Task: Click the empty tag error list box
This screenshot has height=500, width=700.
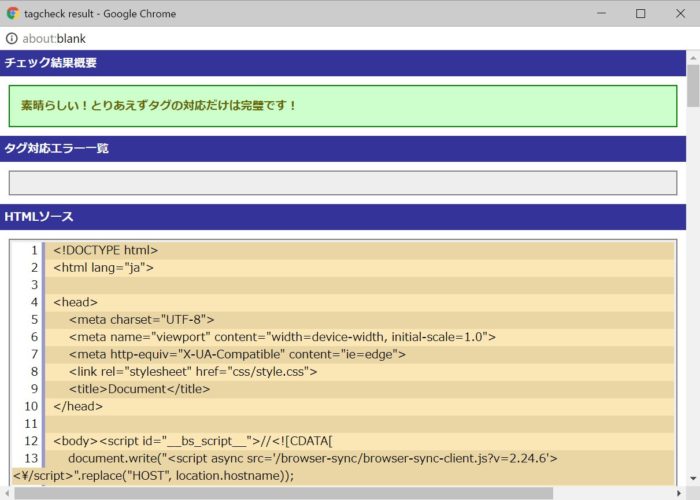Action: (x=343, y=183)
